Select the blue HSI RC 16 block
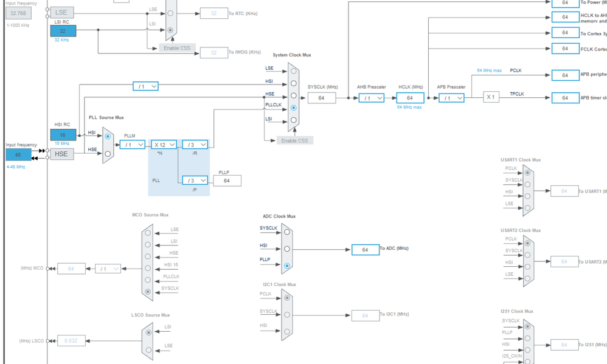The width and height of the screenshot is (607, 364). pyautogui.click(x=63, y=135)
